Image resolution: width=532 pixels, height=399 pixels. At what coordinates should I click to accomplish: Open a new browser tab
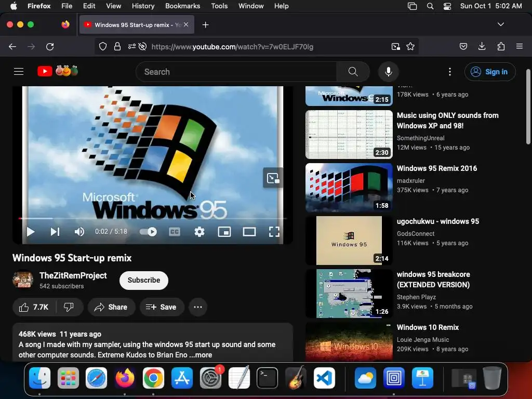click(206, 25)
